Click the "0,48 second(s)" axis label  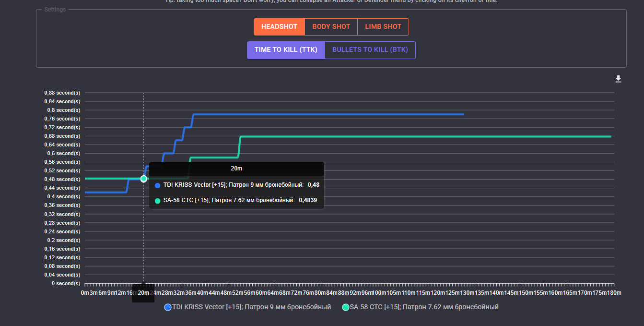(x=62, y=179)
